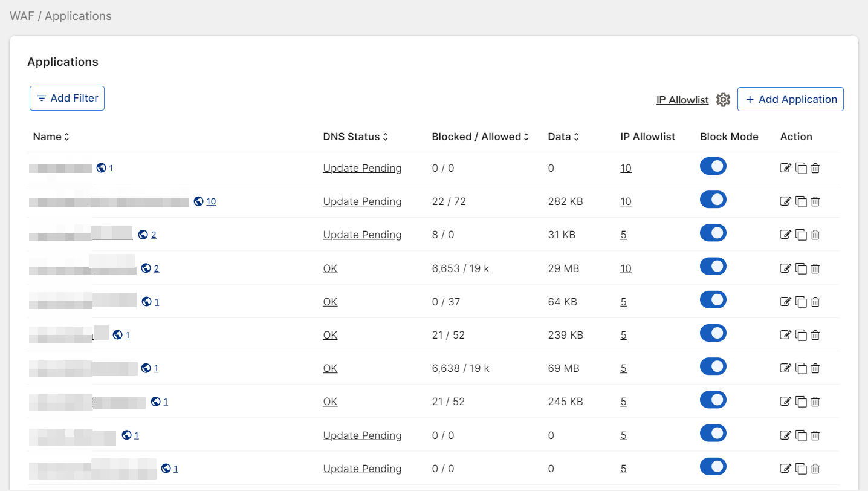The width and height of the screenshot is (868, 491).
Task: Toggle Block Mode for the 29 MB application
Action: click(x=713, y=267)
